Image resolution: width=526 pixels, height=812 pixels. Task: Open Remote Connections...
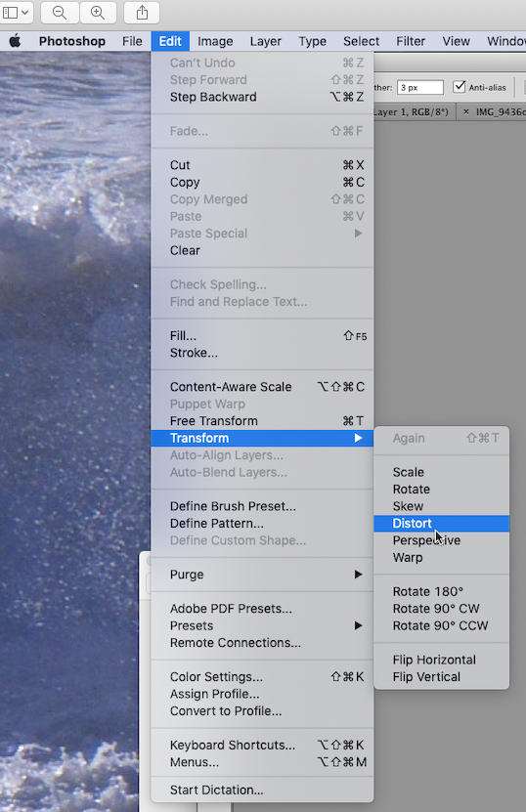[262, 643]
